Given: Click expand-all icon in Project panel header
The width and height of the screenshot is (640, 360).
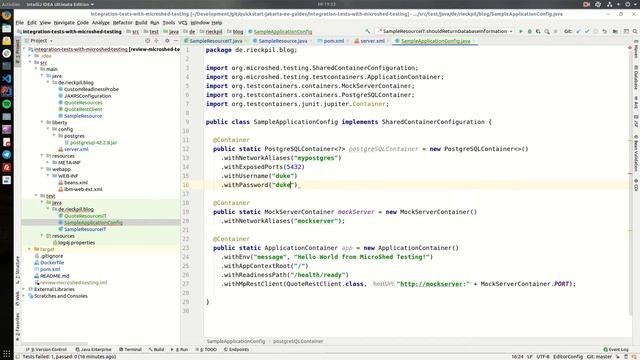Looking at the screenshot, I should [156, 41].
